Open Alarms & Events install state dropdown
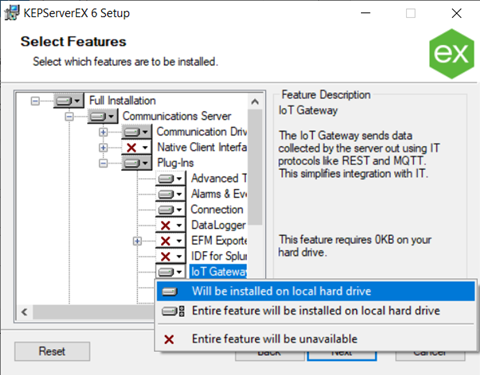 tap(170, 194)
